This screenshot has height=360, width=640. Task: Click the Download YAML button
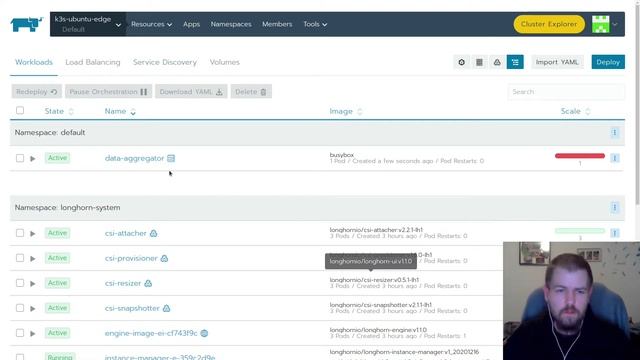tap(191, 92)
